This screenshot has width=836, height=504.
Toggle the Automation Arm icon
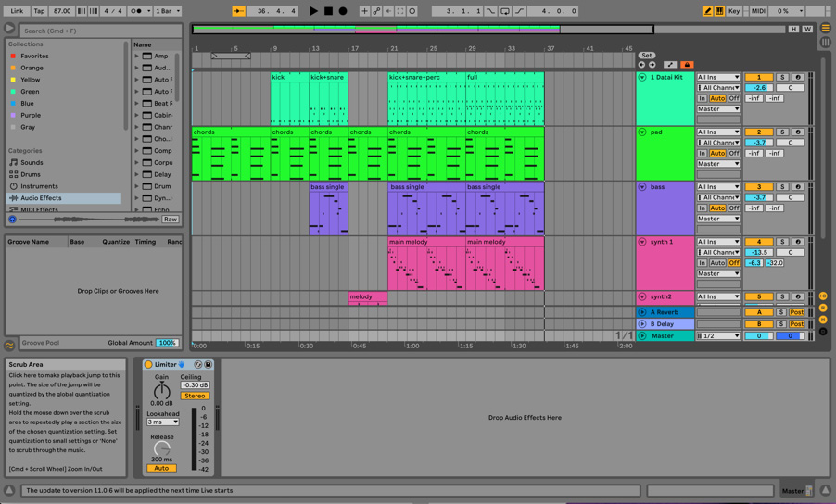(x=376, y=11)
